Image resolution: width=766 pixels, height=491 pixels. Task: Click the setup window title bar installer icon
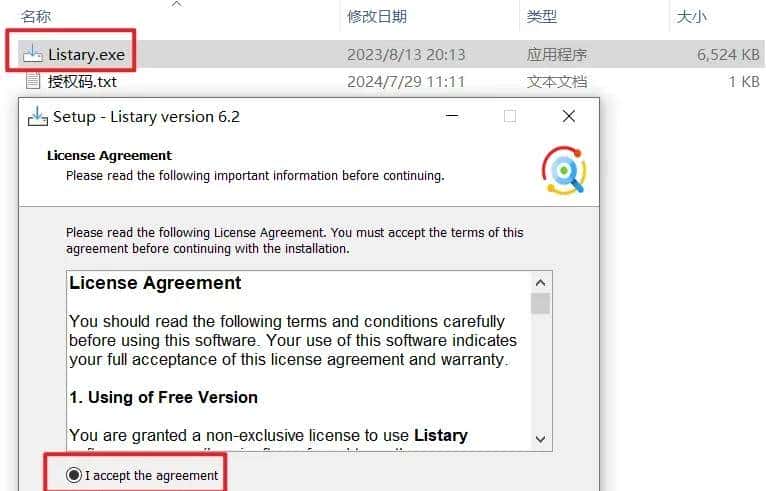pyautogui.click(x=38, y=117)
